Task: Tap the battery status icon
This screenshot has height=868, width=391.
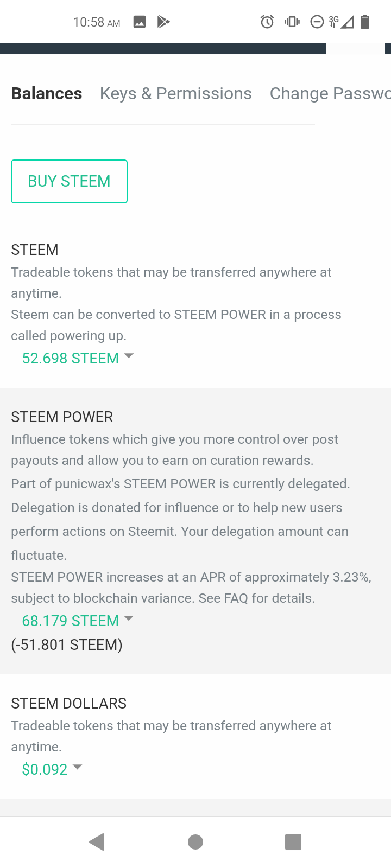Action: pyautogui.click(x=365, y=22)
